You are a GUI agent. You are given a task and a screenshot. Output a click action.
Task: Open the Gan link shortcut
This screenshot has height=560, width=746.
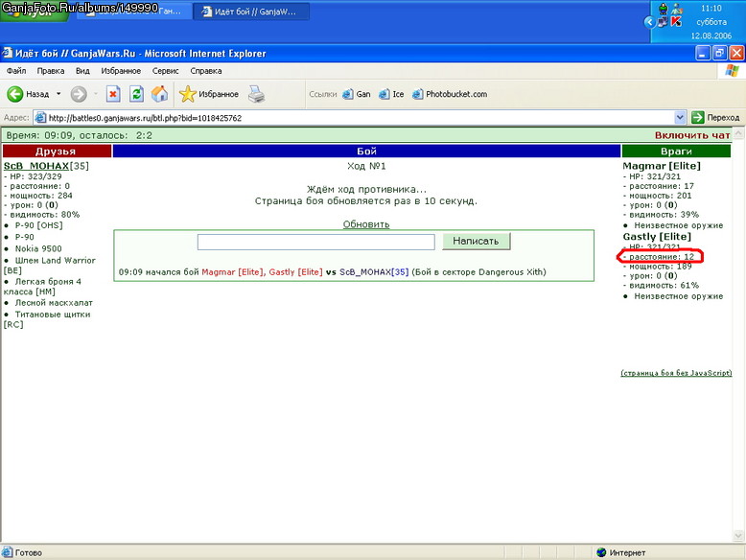click(357, 94)
